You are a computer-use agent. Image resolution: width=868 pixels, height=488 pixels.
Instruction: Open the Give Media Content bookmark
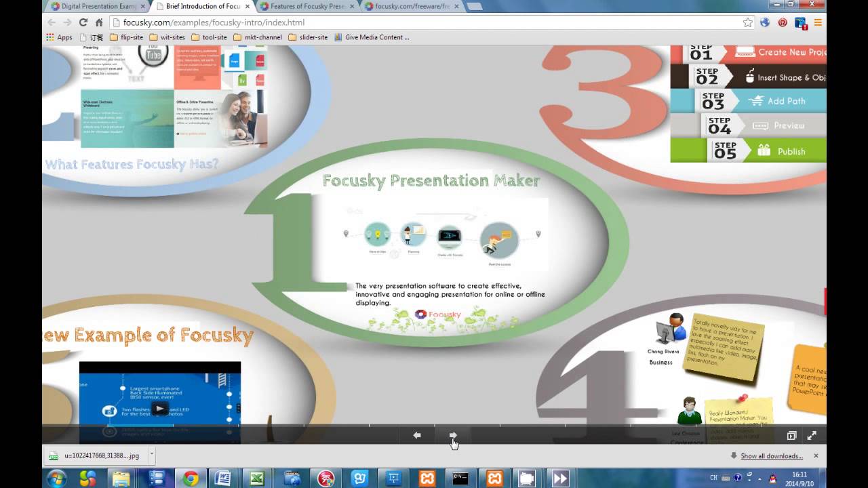point(372,37)
